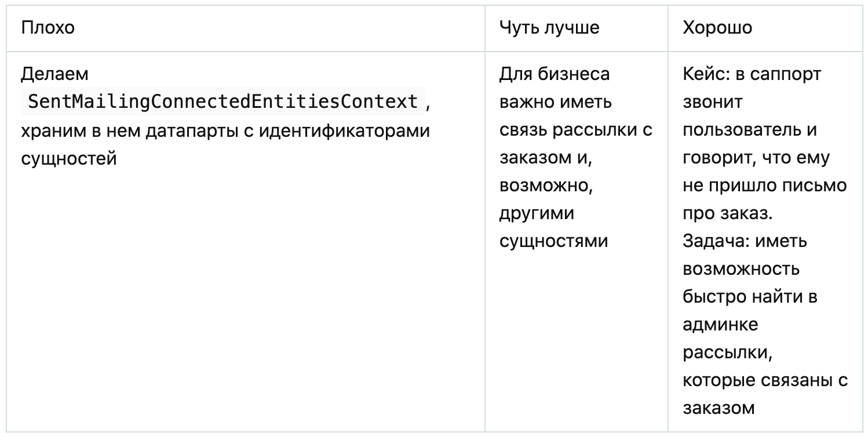
Task: Click the line "Кейс: в саппорт"
Action: click(x=752, y=74)
